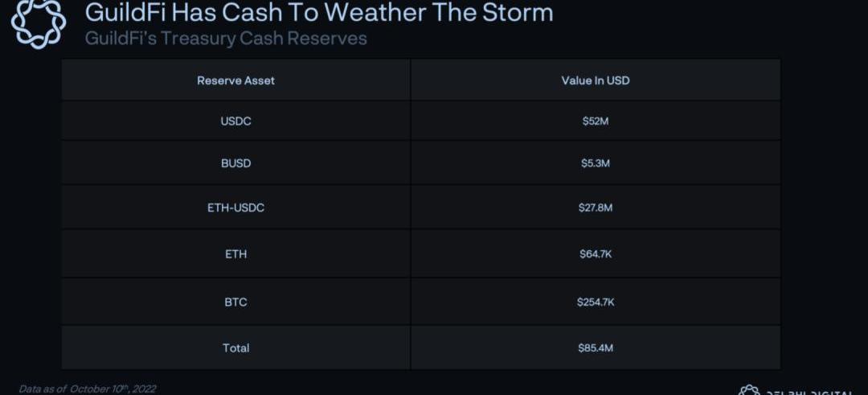This screenshot has width=868, height=395.
Task: Select the title 'GuildFi Has Cash To Weather The Storm'
Action: point(319,13)
